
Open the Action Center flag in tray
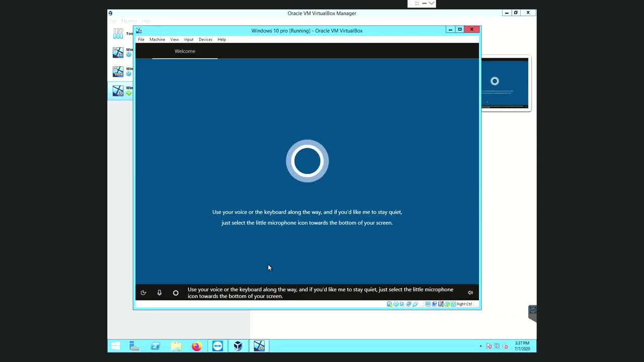tap(489, 346)
